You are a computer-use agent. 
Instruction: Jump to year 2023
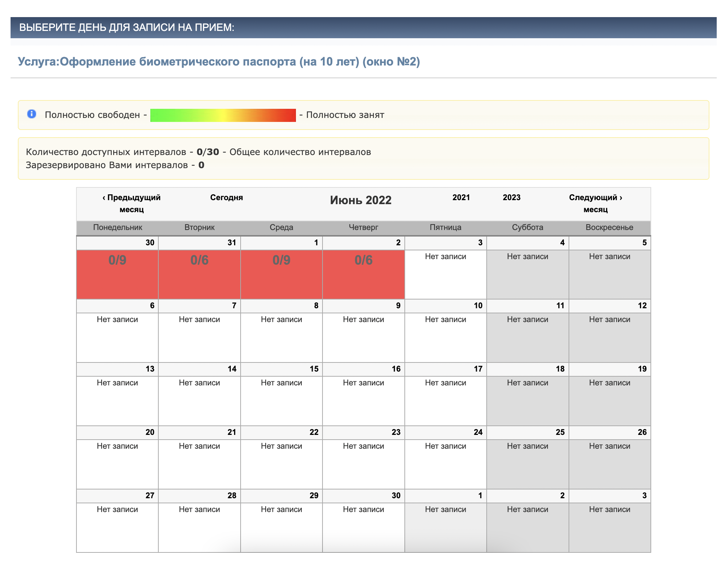pyautogui.click(x=511, y=198)
